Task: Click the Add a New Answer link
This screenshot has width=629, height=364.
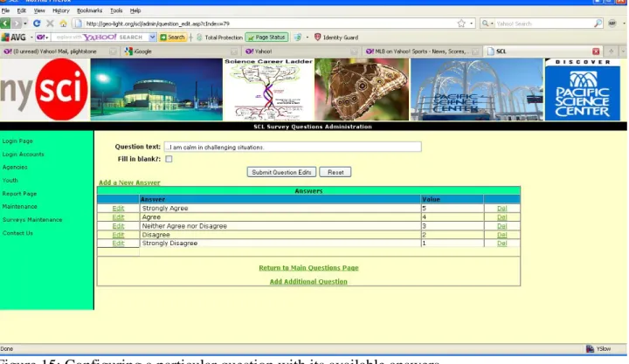Action: (129, 182)
